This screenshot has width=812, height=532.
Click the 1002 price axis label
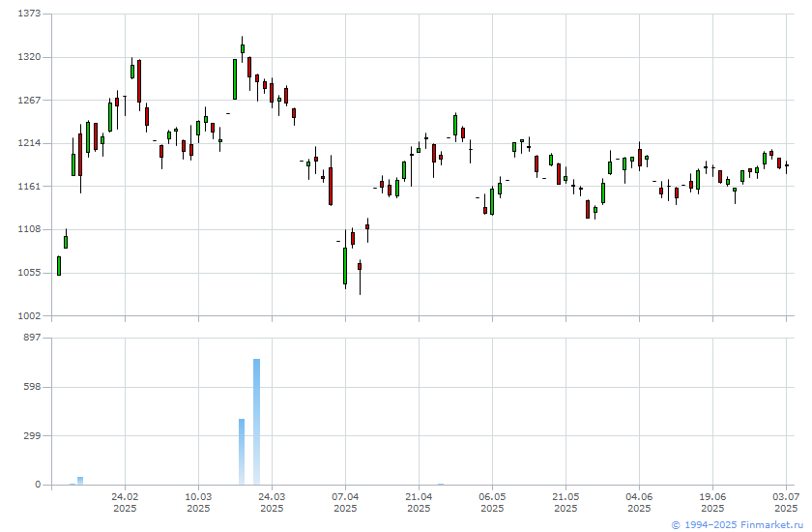tap(29, 315)
